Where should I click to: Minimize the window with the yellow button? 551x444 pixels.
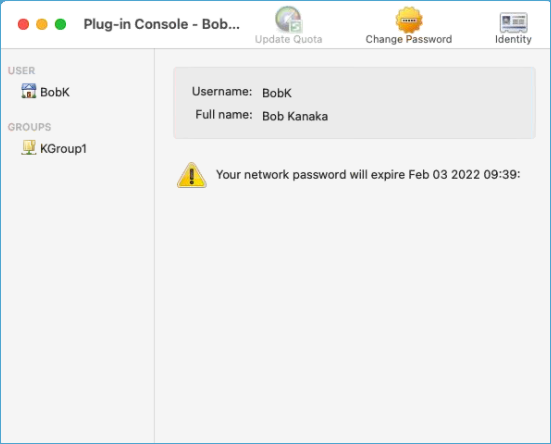(x=42, y=24)
